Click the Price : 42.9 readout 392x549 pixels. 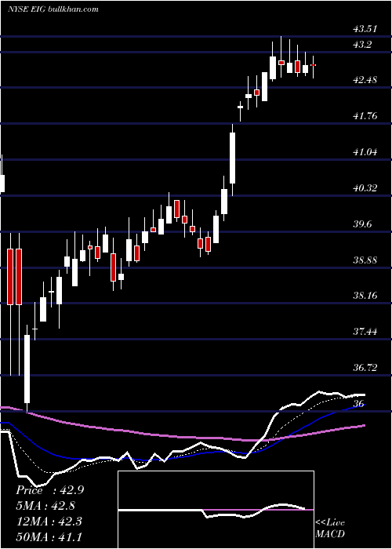(x=49, y=490)
